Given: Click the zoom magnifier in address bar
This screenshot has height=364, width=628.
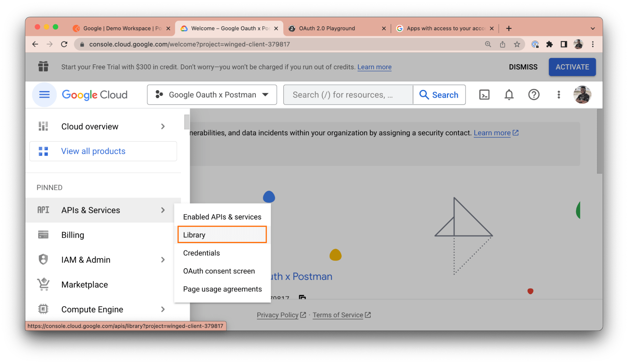Looking at the screenshot, I should pyautogui.click(x=488, y=44).
